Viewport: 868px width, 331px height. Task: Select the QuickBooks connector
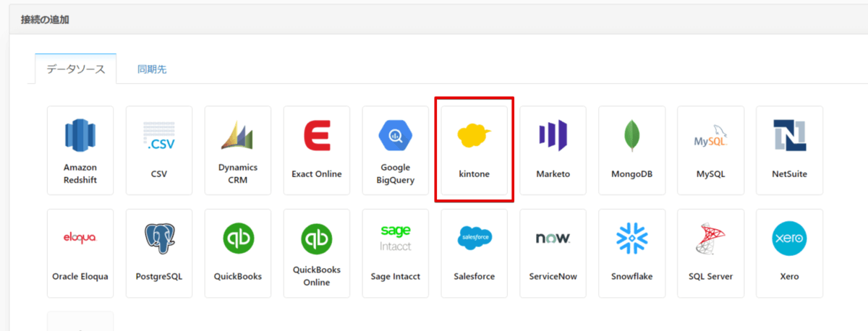238,253
